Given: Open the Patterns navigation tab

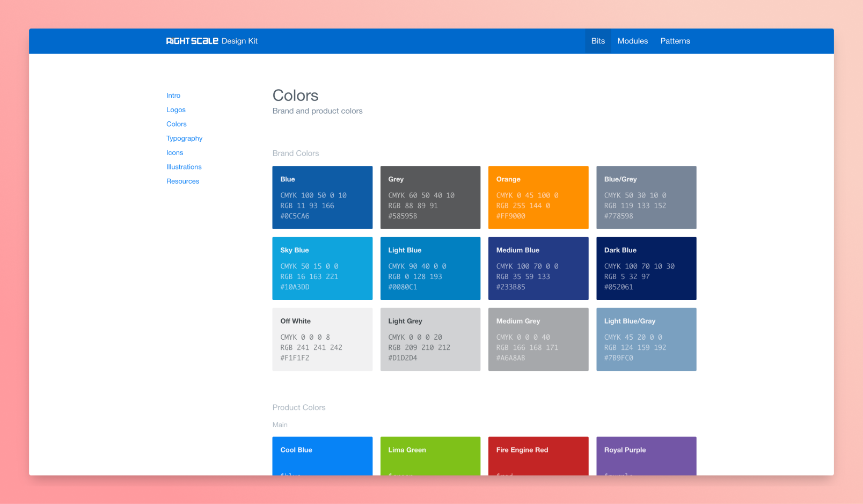Looking at the screenshot, I should (x=675, y=41).
